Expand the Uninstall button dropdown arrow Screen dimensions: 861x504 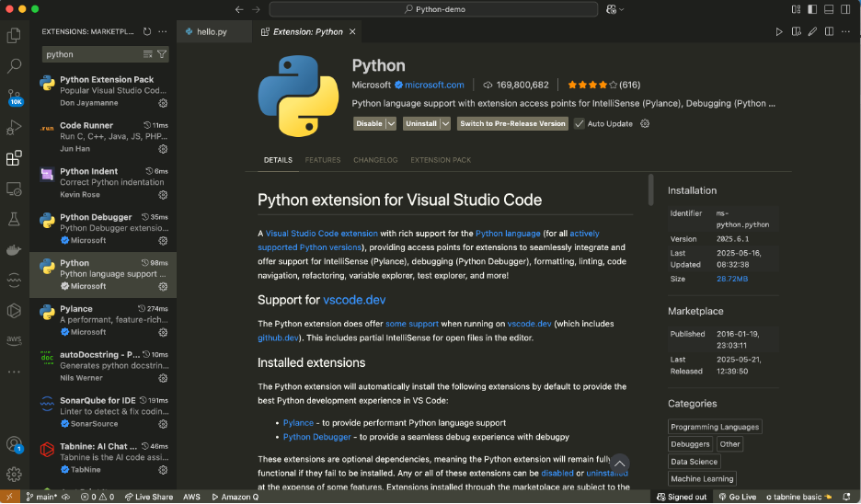(x=446, y=123)
